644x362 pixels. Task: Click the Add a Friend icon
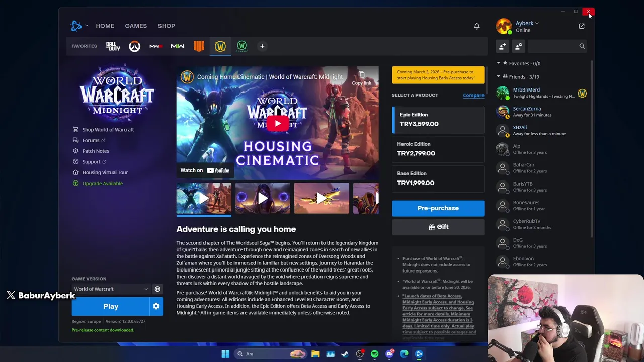(x=502, y=46)
